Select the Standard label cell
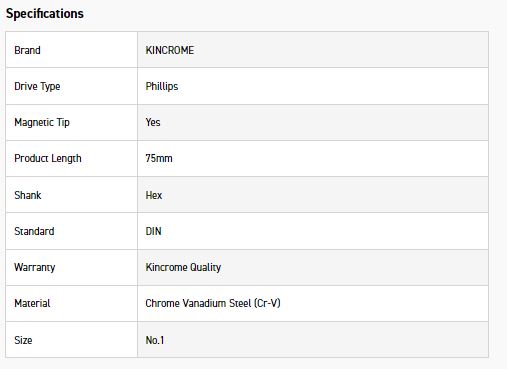This screenshot has height=369, width=507. click(71, 231)
